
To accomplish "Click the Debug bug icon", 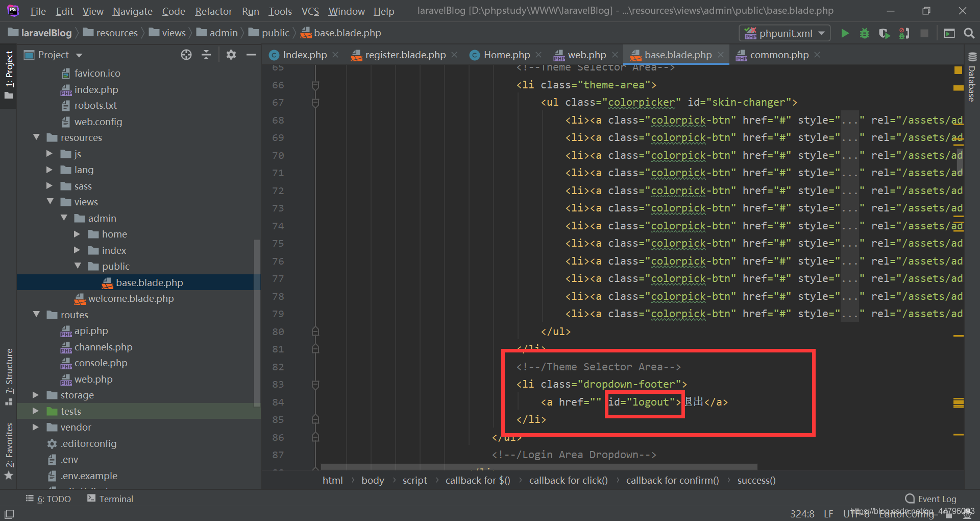I will tap(865, 33).
